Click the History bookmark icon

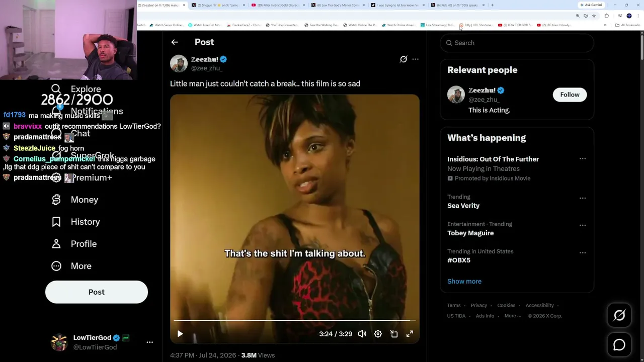point(56,222)
